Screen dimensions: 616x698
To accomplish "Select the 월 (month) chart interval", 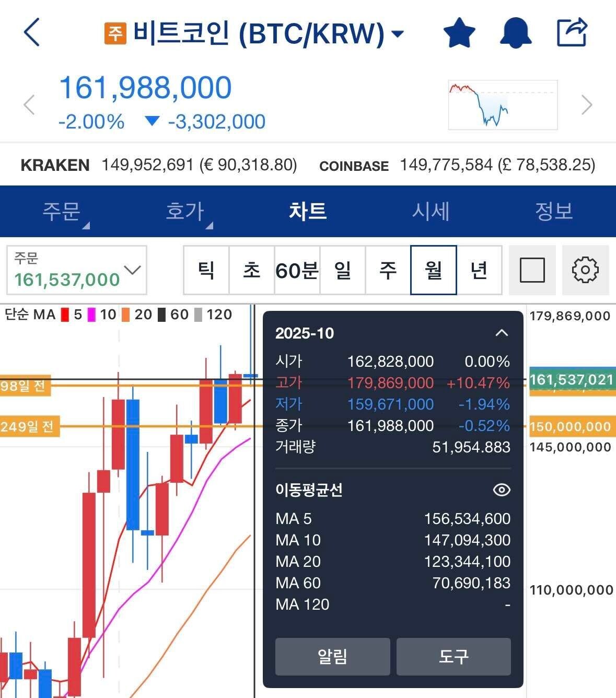I will pos(433,270).
